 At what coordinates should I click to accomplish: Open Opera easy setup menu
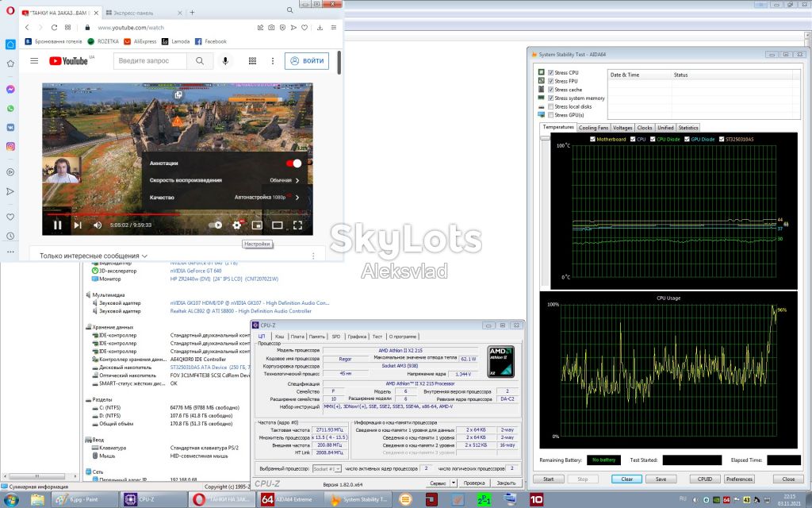click(334, 28)
